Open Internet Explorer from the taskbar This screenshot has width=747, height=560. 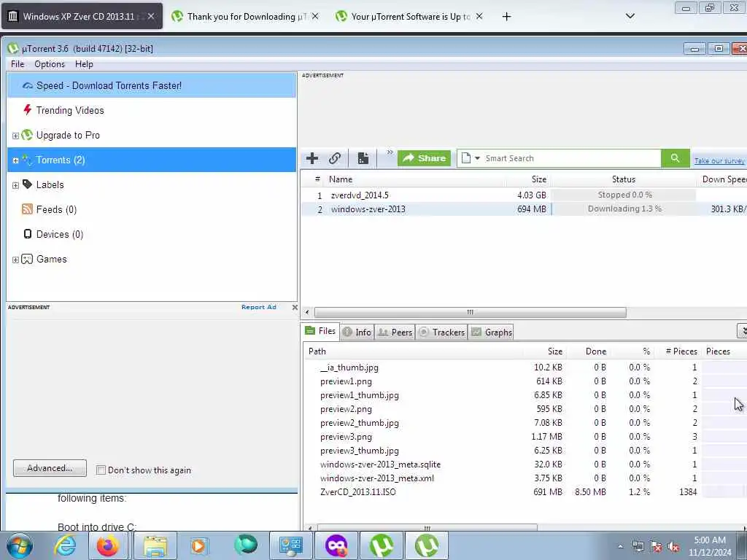click(x=65, y=545)
